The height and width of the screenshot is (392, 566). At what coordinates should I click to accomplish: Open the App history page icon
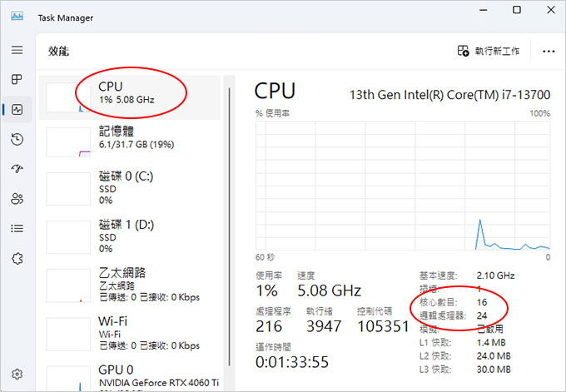pos(17,139)
